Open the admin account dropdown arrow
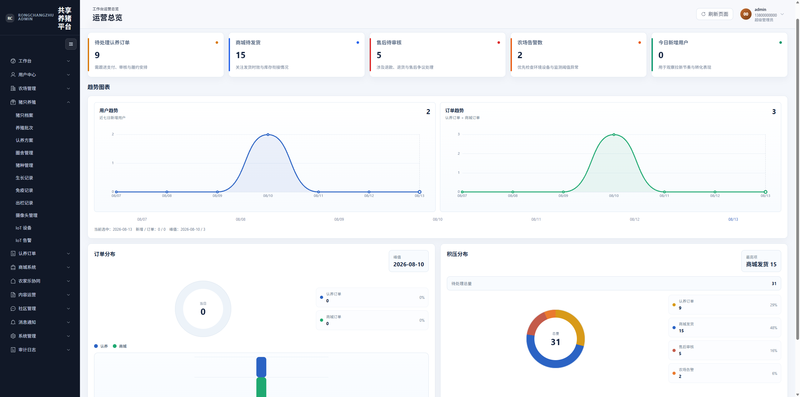This screenshot has height=397, width=800. (782, 14)
